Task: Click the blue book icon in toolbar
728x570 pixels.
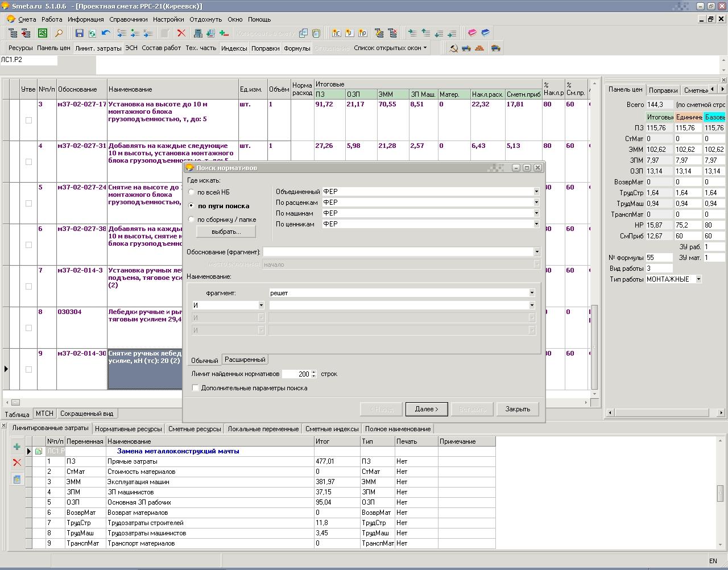Action: click(485, 33)
